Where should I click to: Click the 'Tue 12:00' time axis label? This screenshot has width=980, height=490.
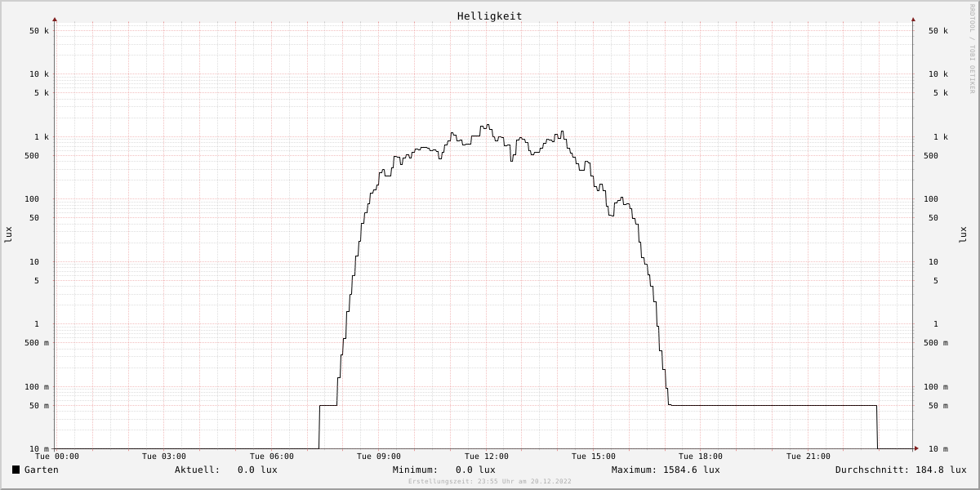[x=487, y=457]
